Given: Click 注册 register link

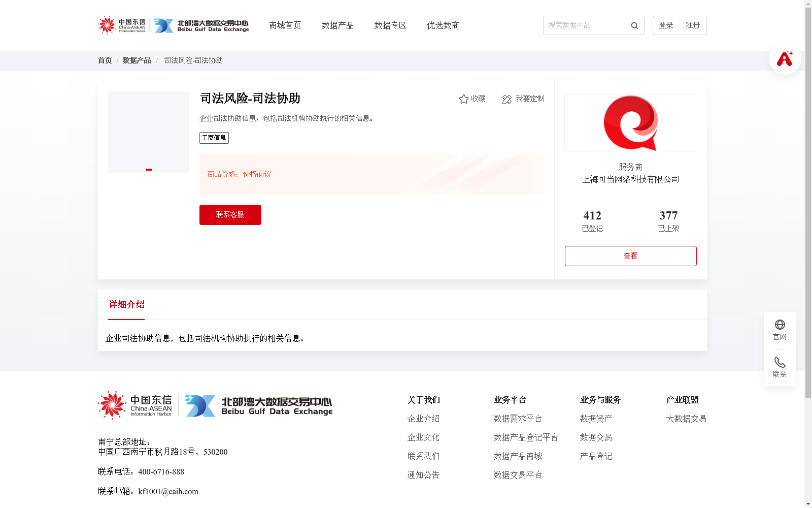Looking at the screenshot, I should (693, 25).
